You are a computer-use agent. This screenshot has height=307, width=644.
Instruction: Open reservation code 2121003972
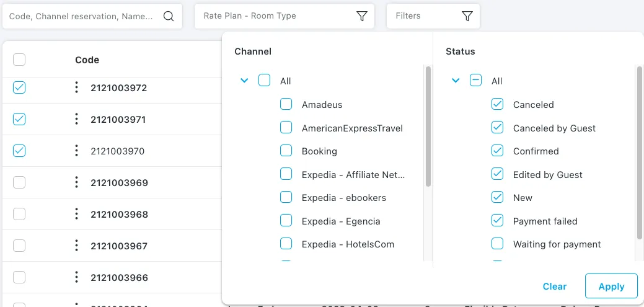click(x=118, y=88)
